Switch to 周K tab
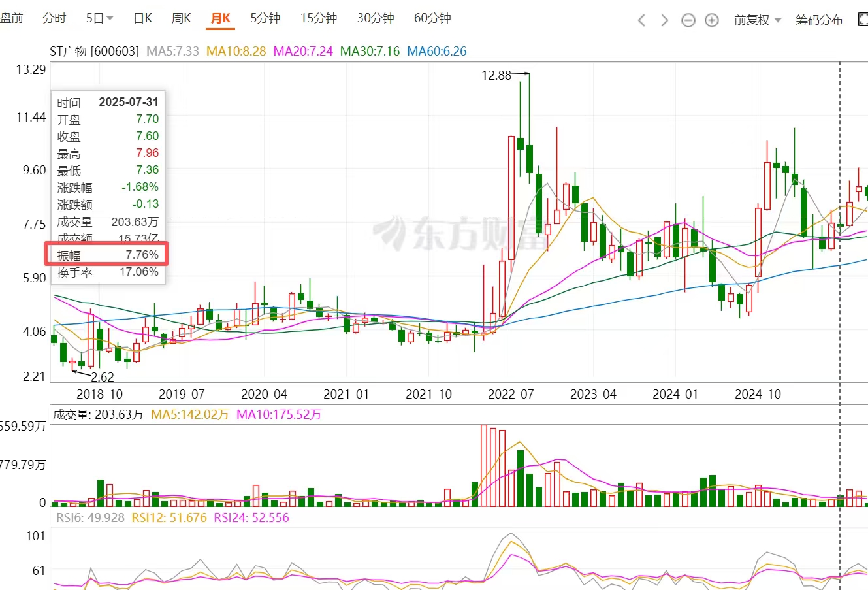Screen dimensions: 868x590 point(181,18)
